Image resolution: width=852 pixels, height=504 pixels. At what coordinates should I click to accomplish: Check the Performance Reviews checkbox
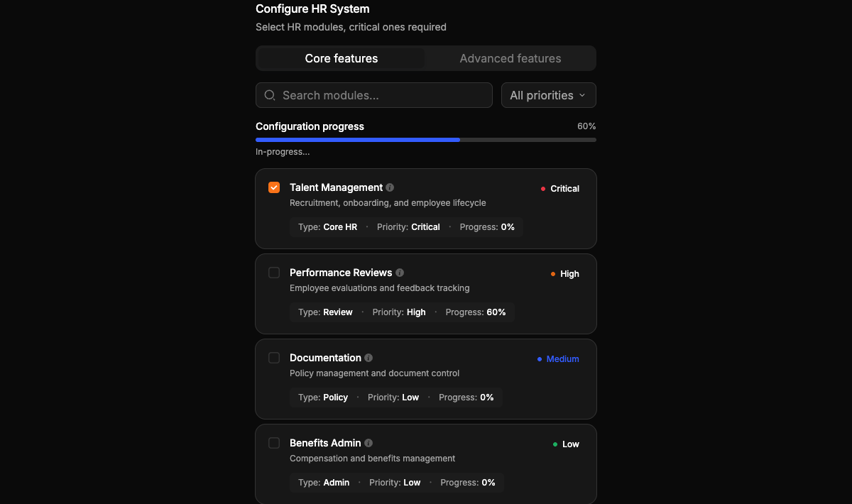tap(274, 273)
